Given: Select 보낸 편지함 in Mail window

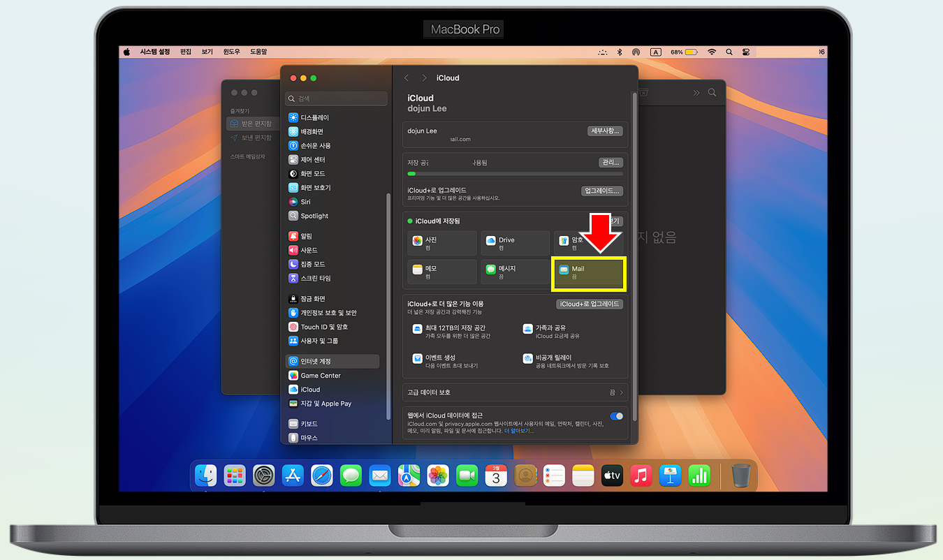Looking at the screenshot, I should click(251, 138).
